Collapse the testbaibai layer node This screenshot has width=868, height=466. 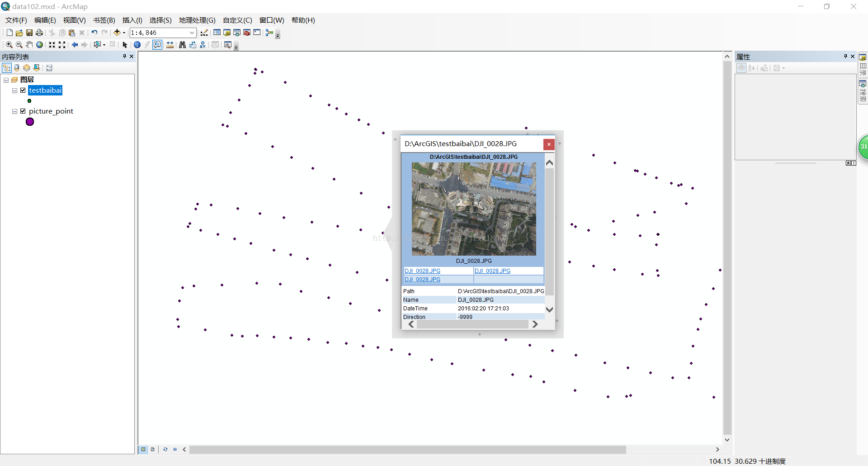[15, 90]
